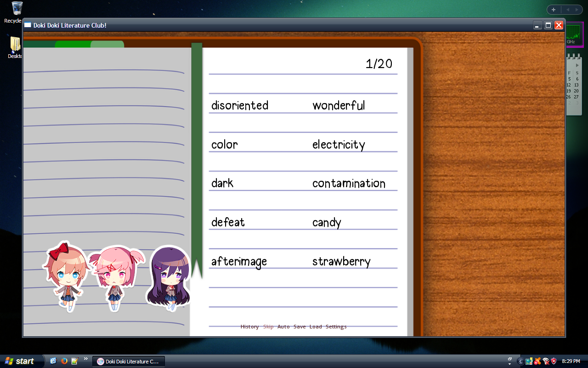The height and width of the screenshot is (368, 588).
Task: Click the taskbar window-switcher icon
Action: tap(510, 359)
